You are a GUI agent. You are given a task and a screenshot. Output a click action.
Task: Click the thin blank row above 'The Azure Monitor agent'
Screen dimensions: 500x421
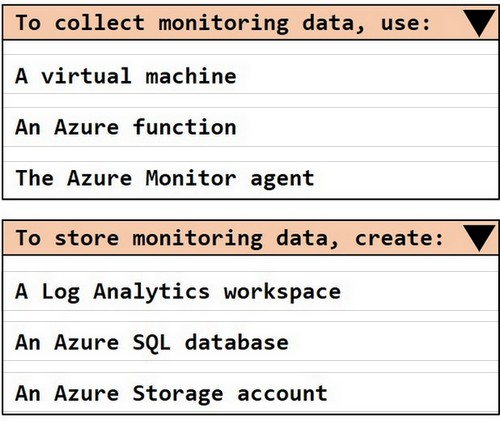coord(250,154)
